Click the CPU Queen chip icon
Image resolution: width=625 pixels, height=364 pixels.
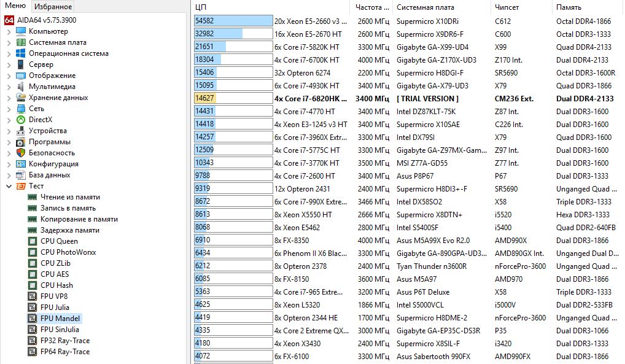(x=33, y=241)
